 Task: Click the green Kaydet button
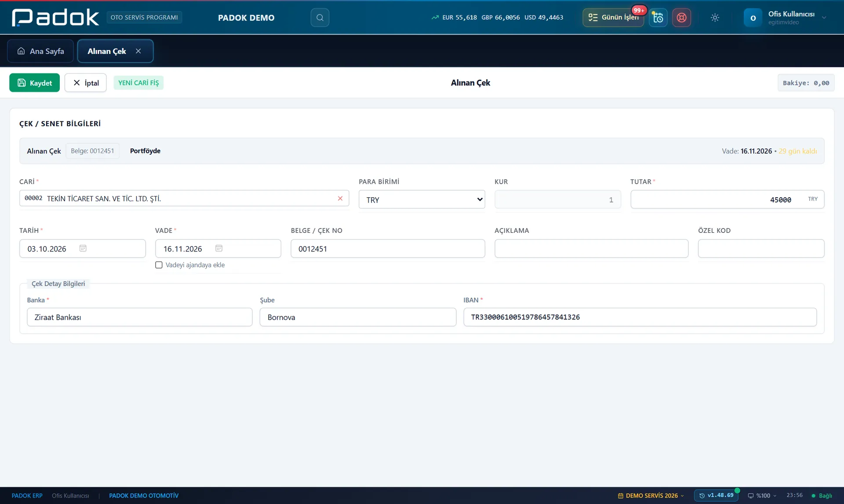(34, 83)
